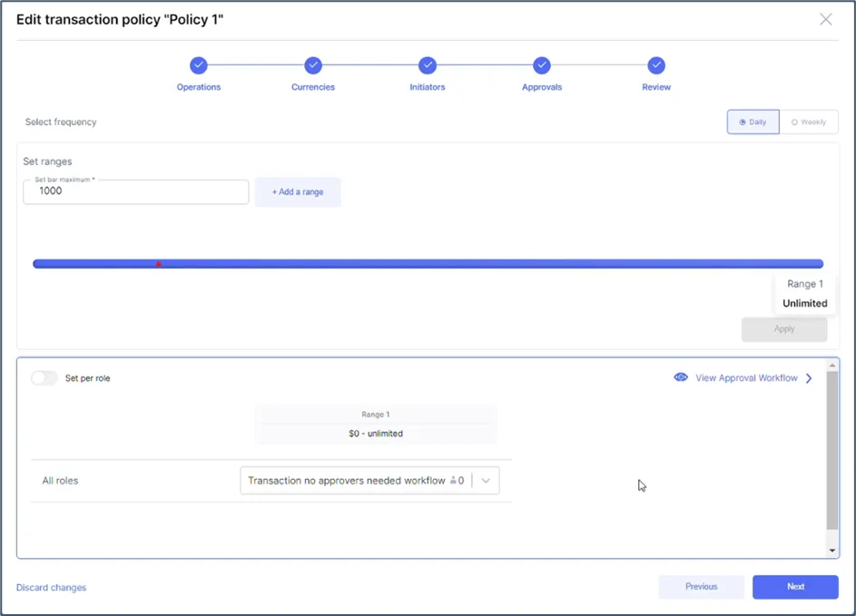Click the Previous button
Image resolution: width=856 pixels, height=616 pixels.
pyautogui.click(x=701, y=587)
